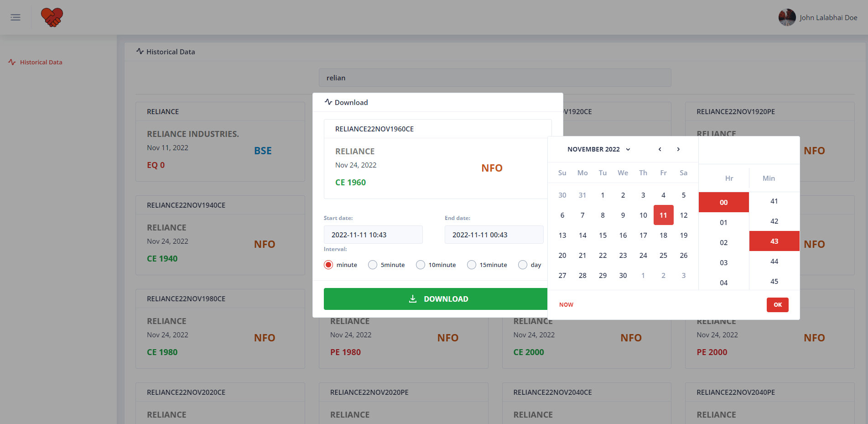This screenshot has height=424, width=868.
Task: Click the activity icon in the Download dialog title
Action: [328, 102]
